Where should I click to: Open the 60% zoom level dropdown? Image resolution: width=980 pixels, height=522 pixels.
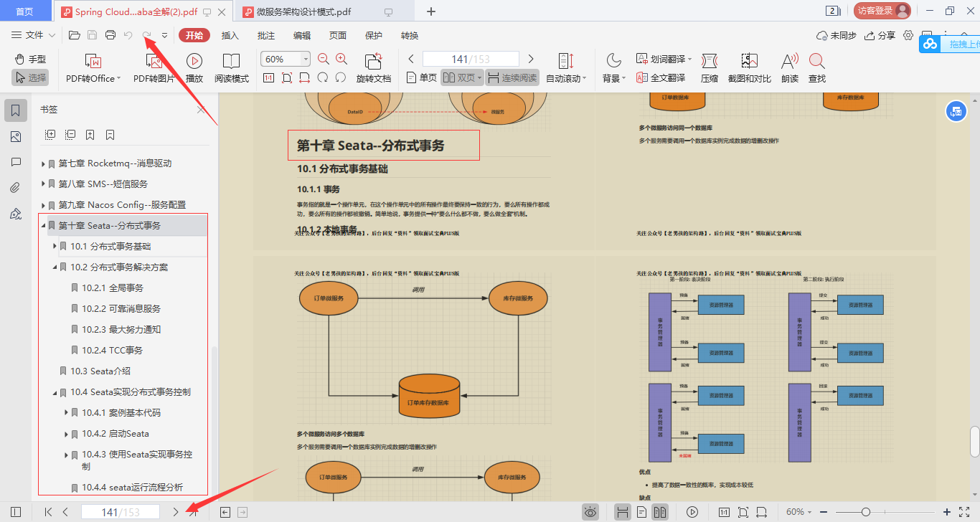click(x=285, y=59)
